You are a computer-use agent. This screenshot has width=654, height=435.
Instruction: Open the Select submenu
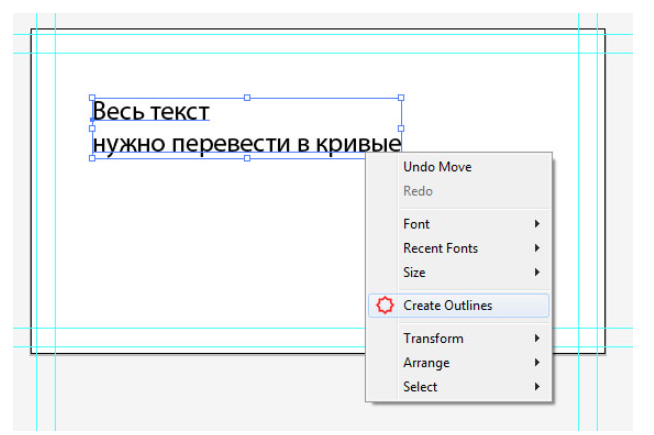click(459, 387)
